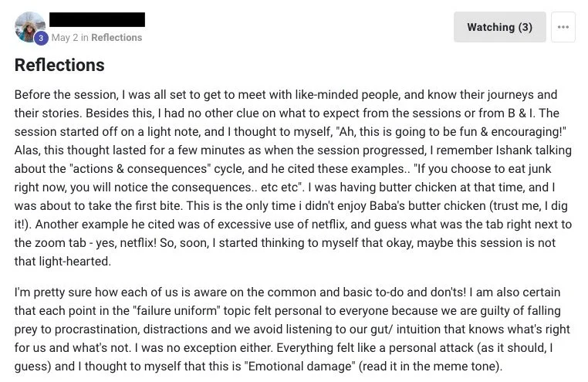Click the purple level 3 badge

coord(41,38)
